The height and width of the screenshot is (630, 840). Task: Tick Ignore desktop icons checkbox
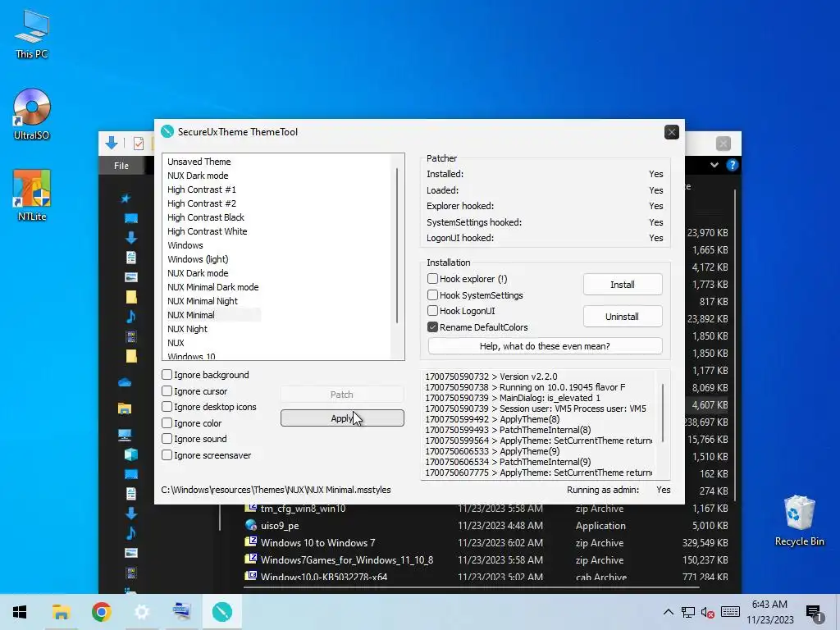tap(167, 407)
